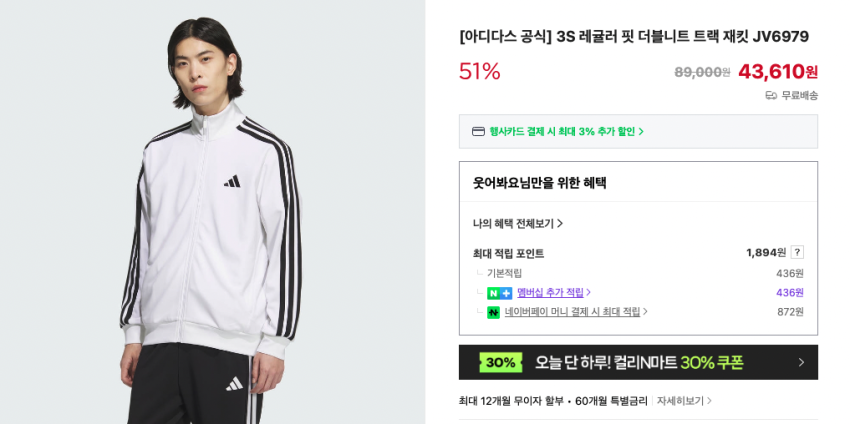Click the question mark help icon beside 1,894원
This screenshot has width=850, height=424.
point(797,252)
